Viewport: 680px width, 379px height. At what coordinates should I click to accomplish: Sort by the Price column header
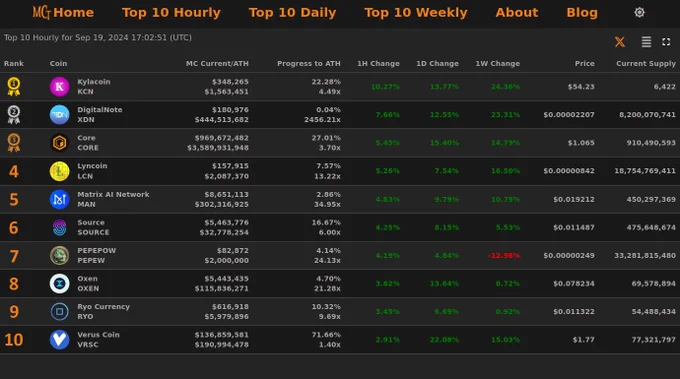(x=585, y=63)
